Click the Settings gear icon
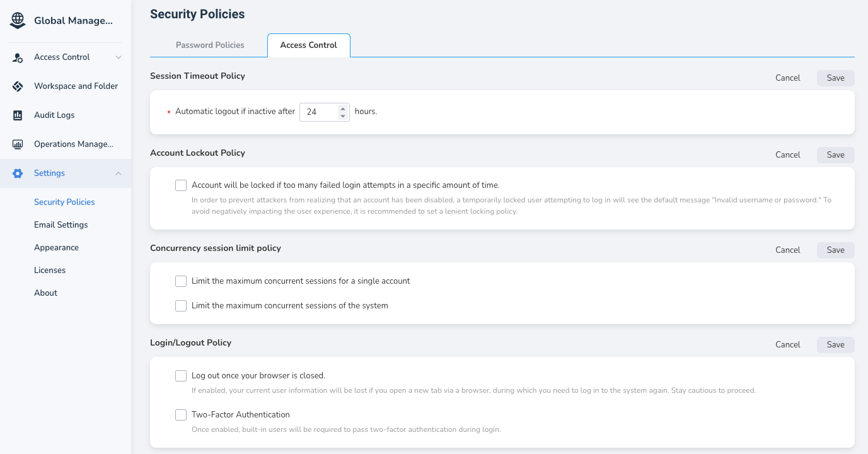This screenshot has height=454, width=868. tap(18, 173)
